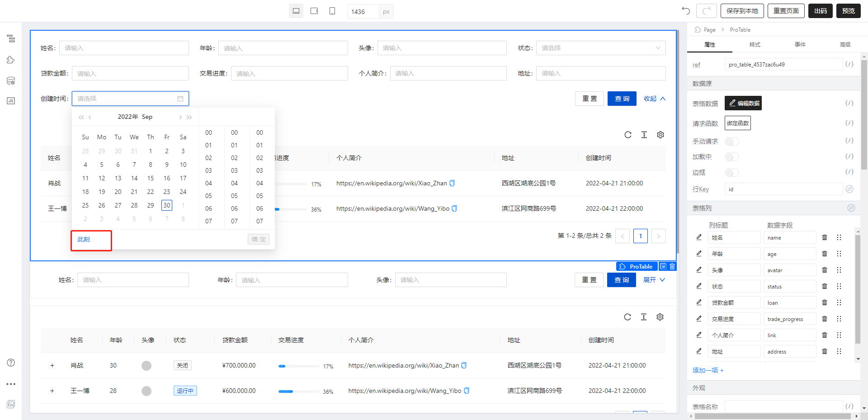Viewport: 868px width, 420px height.
Task: Click the 此刻 link in date picker
Action: click(83, 239)
